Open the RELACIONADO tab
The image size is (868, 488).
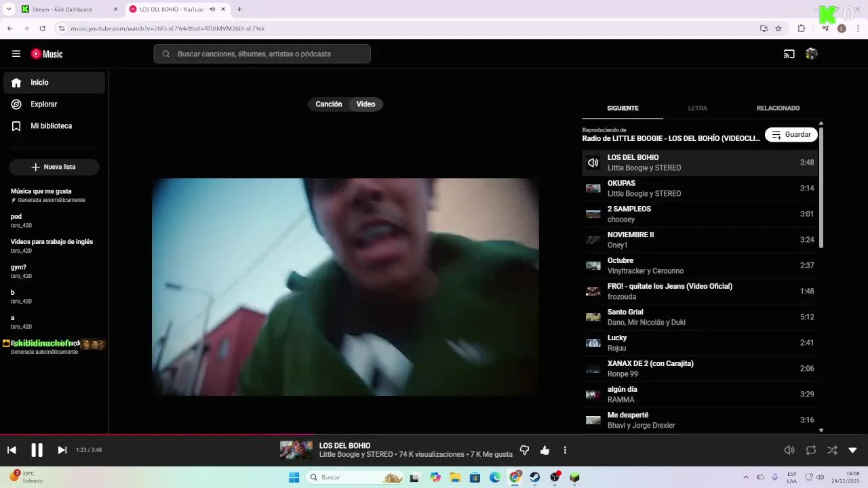(778, 108)
